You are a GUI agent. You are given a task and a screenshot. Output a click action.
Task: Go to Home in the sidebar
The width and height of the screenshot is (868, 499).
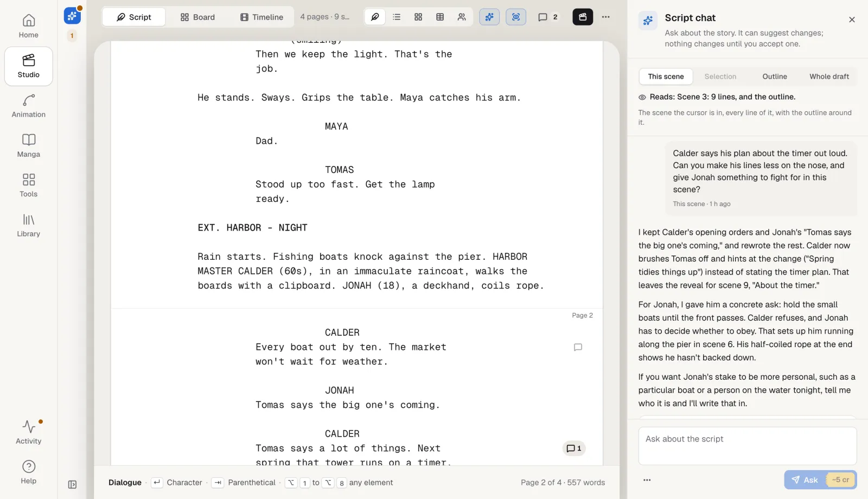coord(29,27)
